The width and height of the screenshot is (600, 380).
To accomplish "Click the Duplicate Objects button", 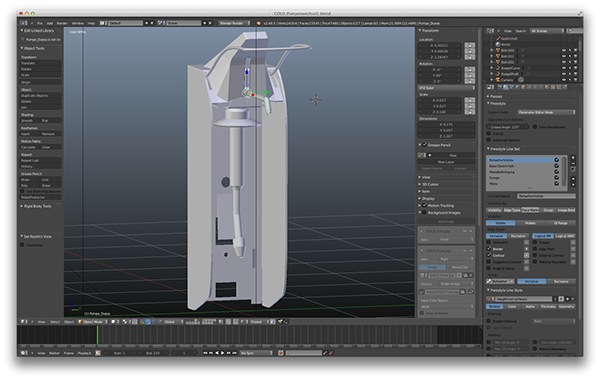I will click(x=40, y=96).
